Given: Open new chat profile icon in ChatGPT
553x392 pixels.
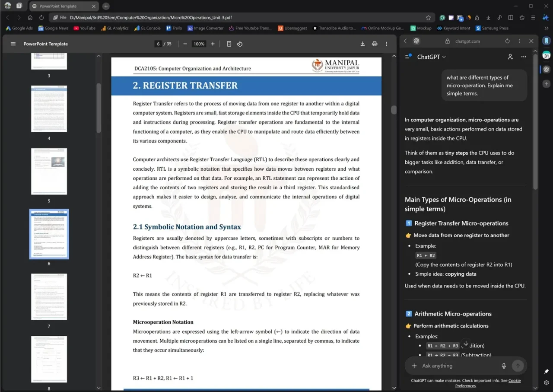Looking at the screenshot, I should tap(510, 57).
